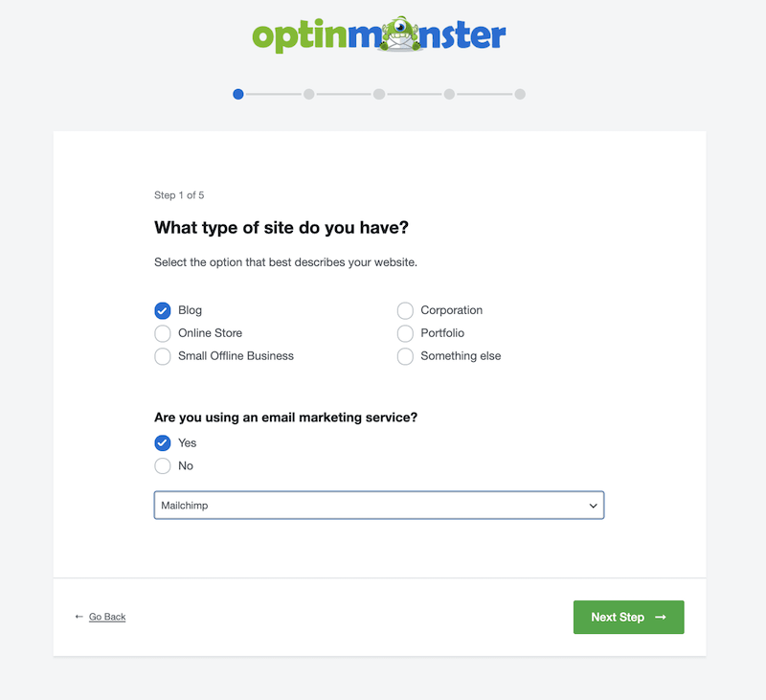This screenshot has width=766, height=700.
Task: Click the Go Back link
Action: (105, 617)
